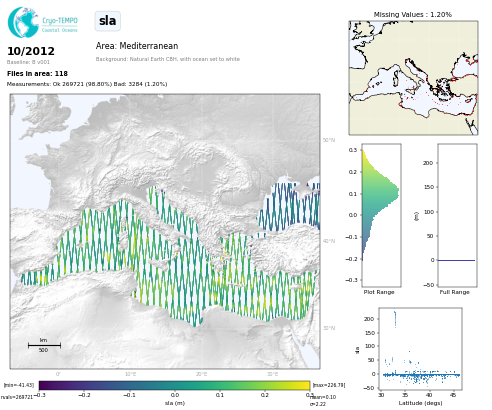
Task: Click the colorbar at the 0.0 mark
Action: point(174,386)
